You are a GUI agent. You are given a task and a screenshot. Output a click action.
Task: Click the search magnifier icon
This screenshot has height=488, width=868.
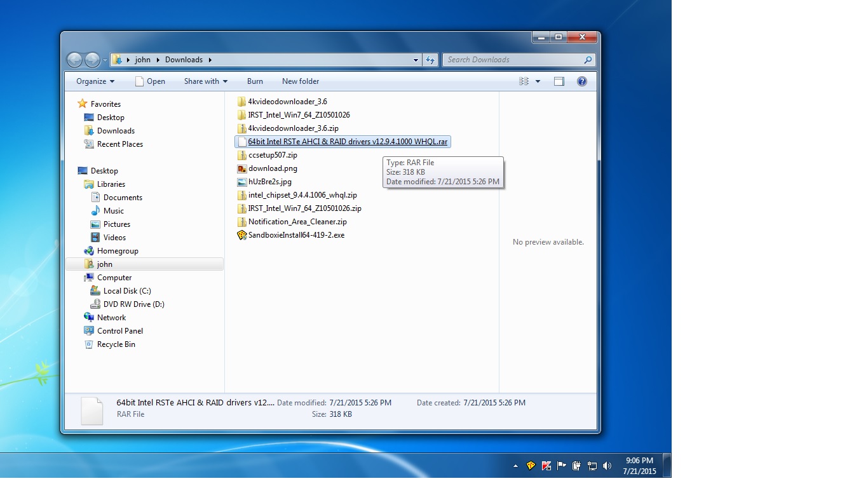588,60
